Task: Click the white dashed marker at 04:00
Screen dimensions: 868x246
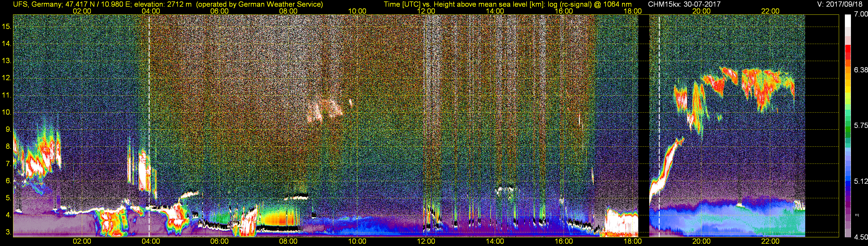Action: pos(149,126)
